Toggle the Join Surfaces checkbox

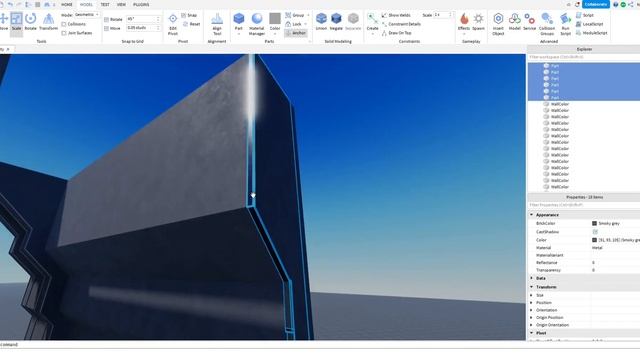tap(64, 33)
